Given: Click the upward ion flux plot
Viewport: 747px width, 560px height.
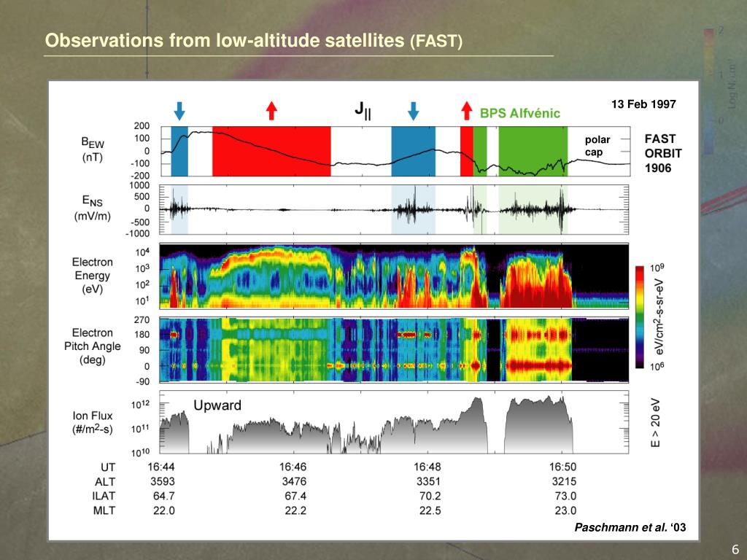Looking at the screenshot, I should point(394,422).
